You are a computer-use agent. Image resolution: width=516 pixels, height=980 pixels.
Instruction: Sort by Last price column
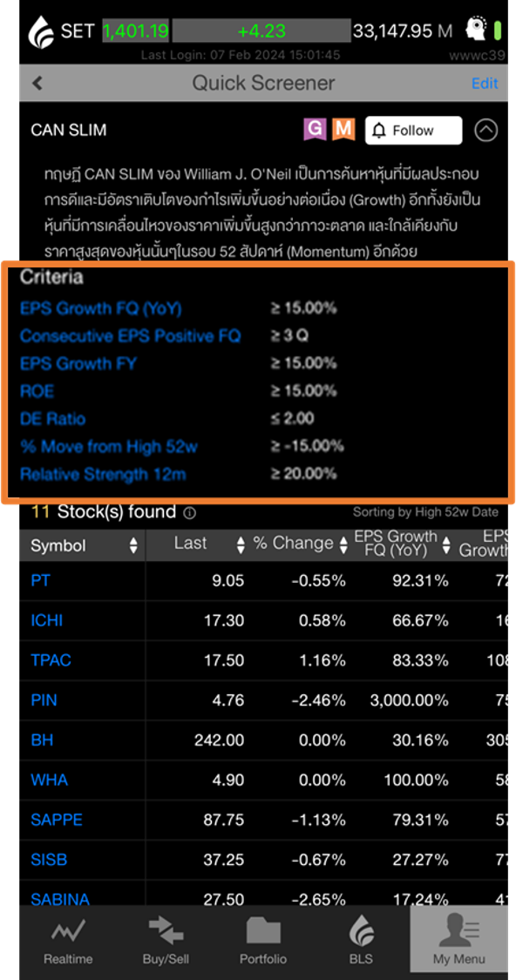coord(241,545)
